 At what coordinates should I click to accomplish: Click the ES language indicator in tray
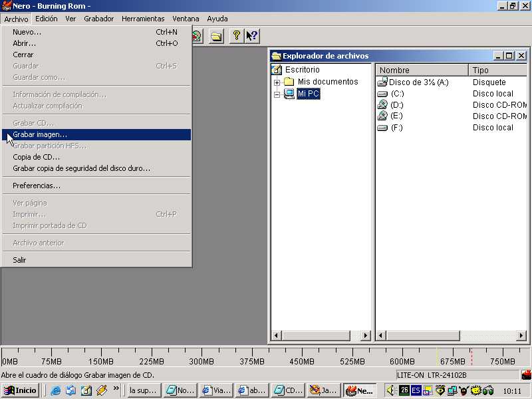coord(416,390)
